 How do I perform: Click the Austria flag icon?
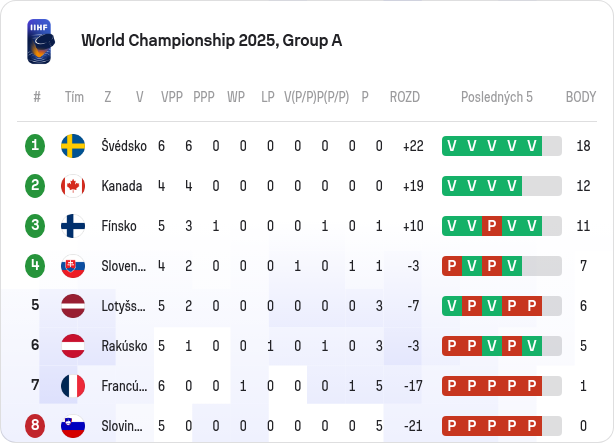pos(73,346)
